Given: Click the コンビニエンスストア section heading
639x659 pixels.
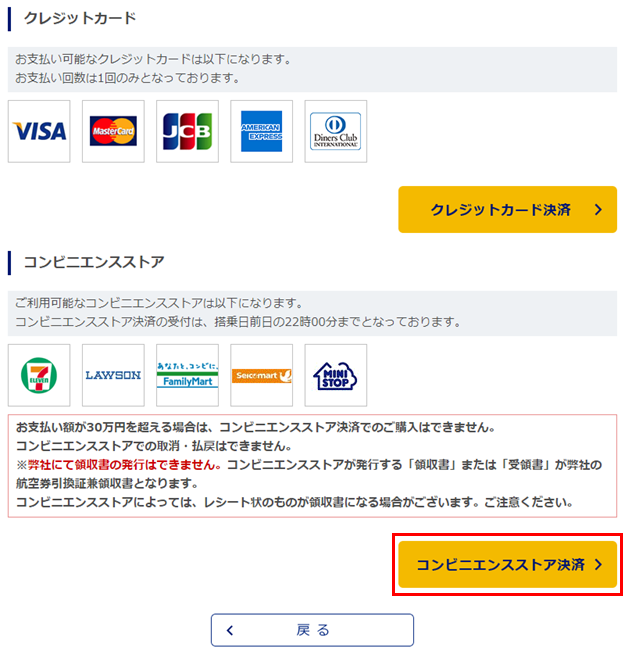Looking at the screenshot, I should coord(94,262).
